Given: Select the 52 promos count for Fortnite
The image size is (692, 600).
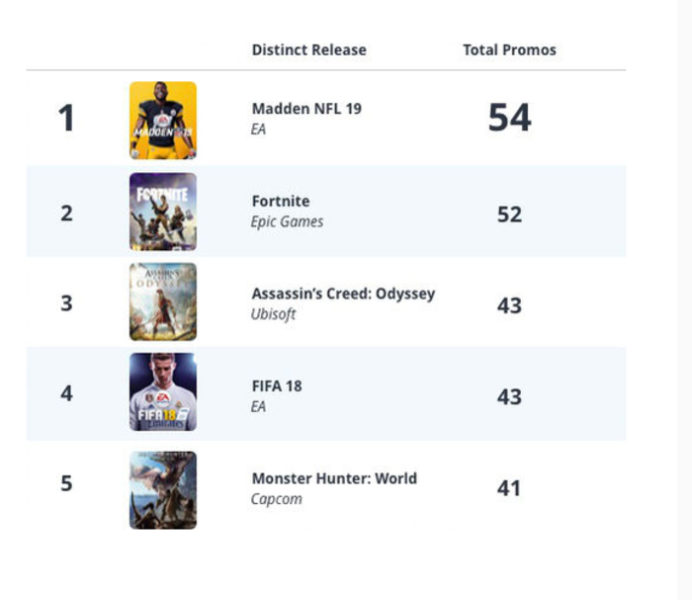Looking at the screenshot, I should click(509, 213).
